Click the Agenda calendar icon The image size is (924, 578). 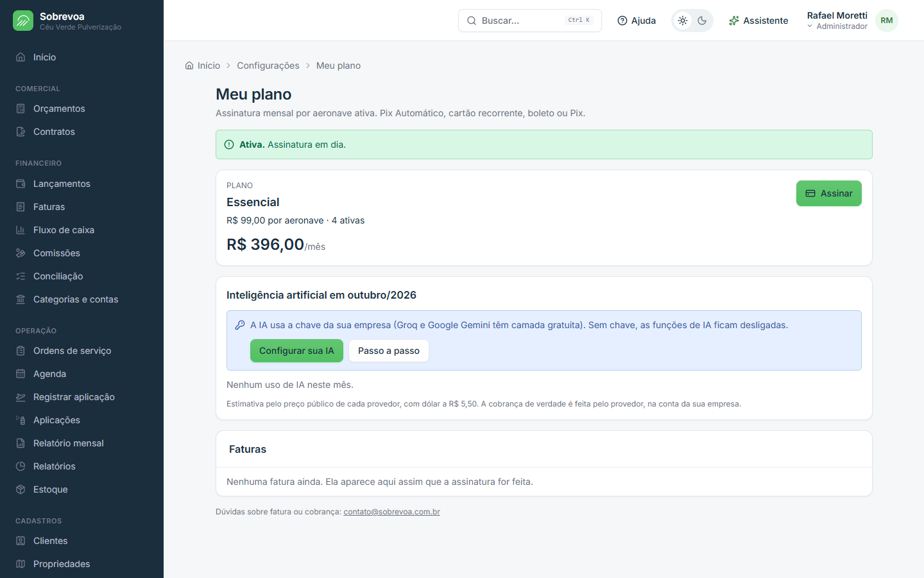21,374
